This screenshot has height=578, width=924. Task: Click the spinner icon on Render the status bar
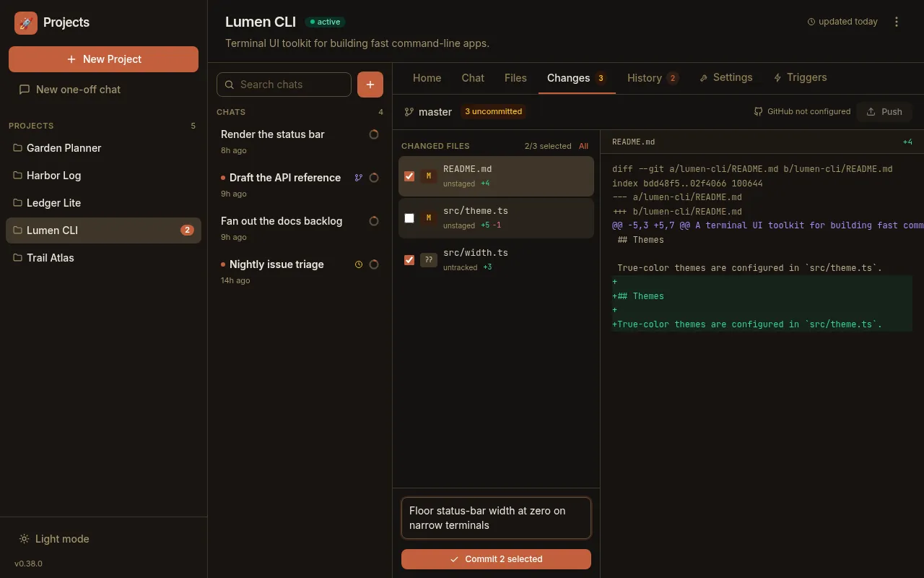374,134
